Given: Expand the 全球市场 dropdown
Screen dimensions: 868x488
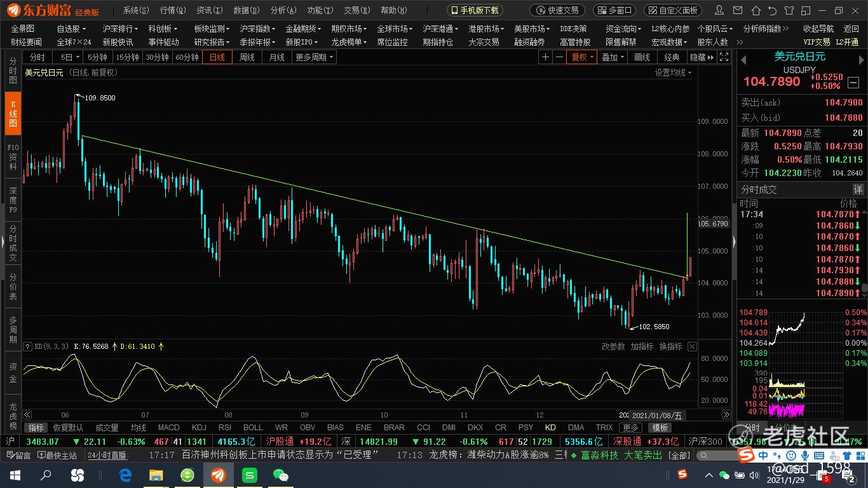Looking at the screenshot, I should tap(395, 29).
